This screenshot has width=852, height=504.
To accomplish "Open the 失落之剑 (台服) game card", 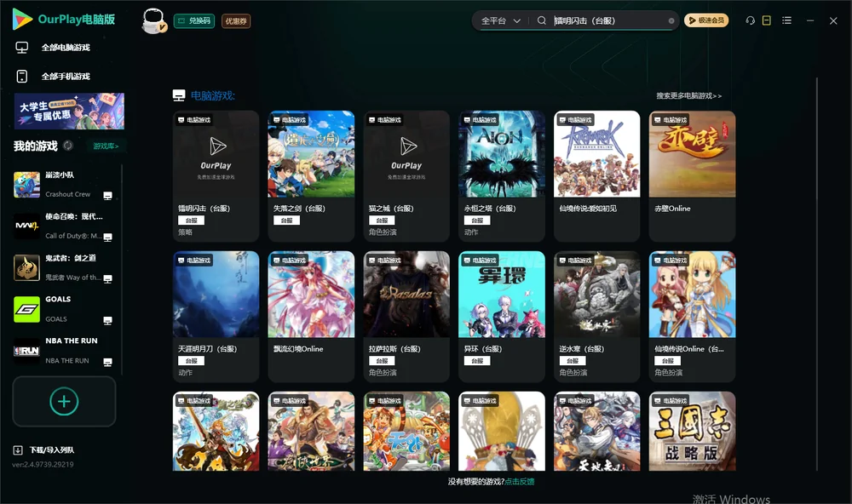I will coord(311,176).
